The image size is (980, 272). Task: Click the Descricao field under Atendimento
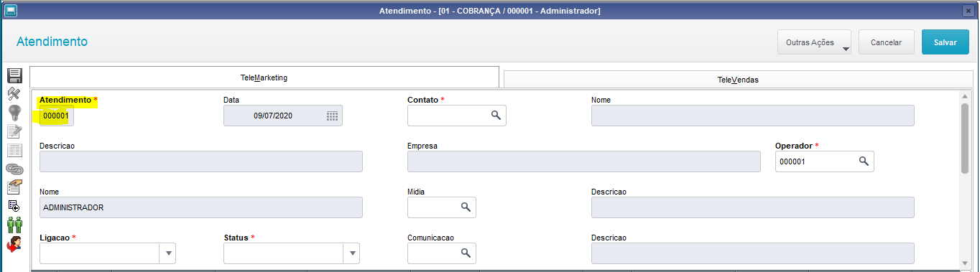201,161
